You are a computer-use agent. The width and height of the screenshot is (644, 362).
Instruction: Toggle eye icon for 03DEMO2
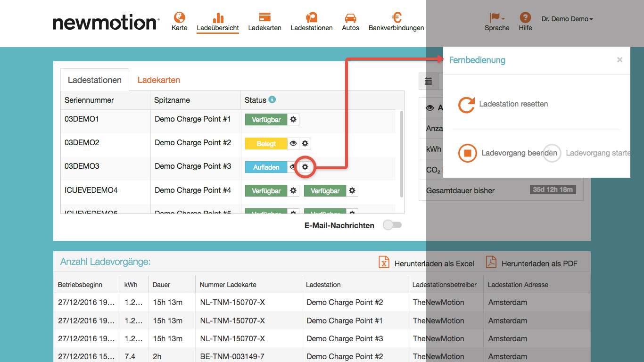[x=293, y=143]
